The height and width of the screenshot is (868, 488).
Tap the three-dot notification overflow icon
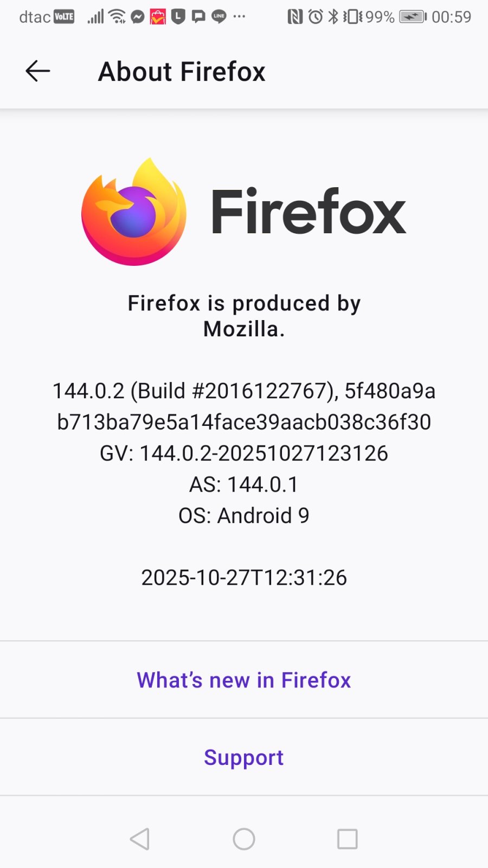(x=239, y=17)
